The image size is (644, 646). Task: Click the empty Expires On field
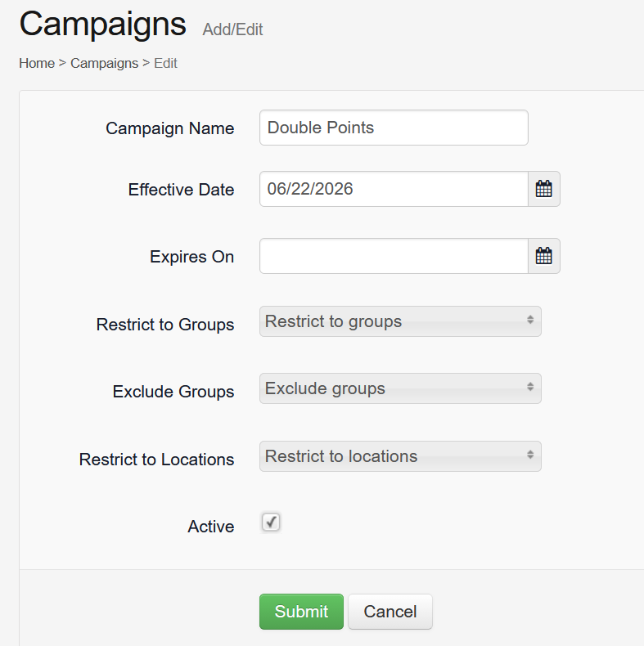click(394, 256)
